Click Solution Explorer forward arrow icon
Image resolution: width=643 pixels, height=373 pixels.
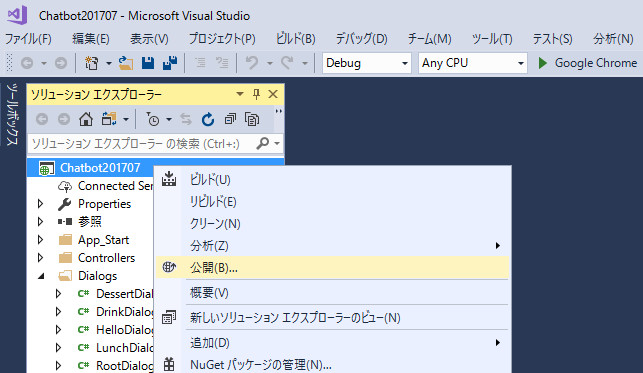[x=64, y=119]
